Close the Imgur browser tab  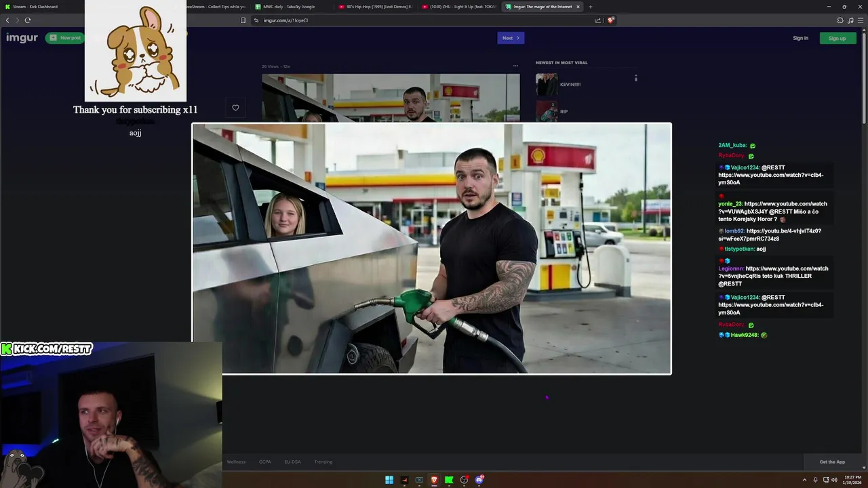point(578,7)
